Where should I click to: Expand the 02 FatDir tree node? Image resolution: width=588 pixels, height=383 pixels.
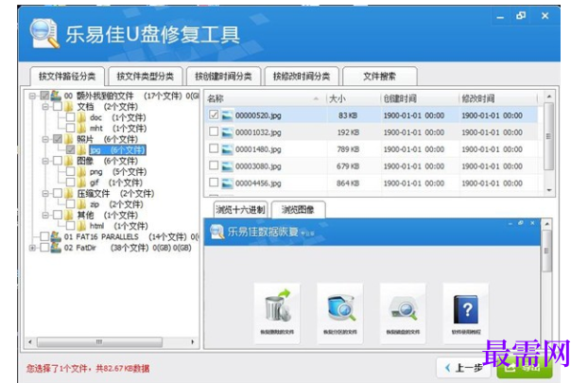[33, 248]
